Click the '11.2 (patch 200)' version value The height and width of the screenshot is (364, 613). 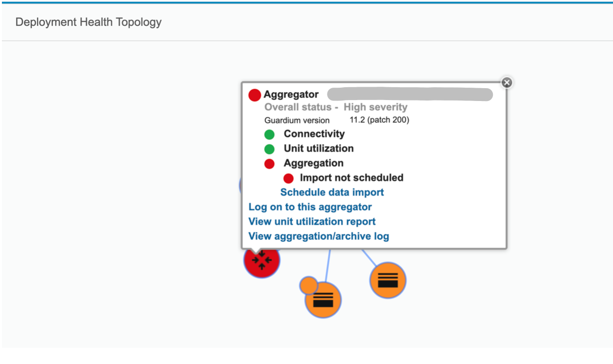click(x=379, y=120)
